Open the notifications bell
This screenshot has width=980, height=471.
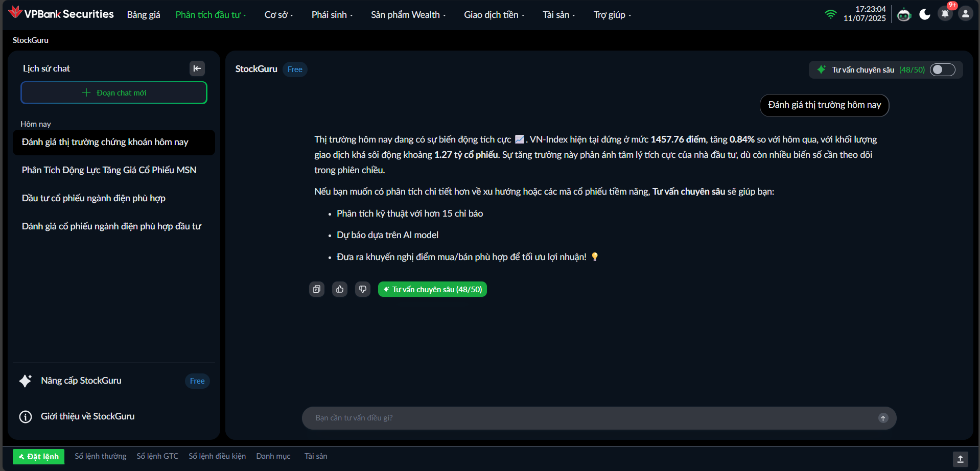[945, 14]
